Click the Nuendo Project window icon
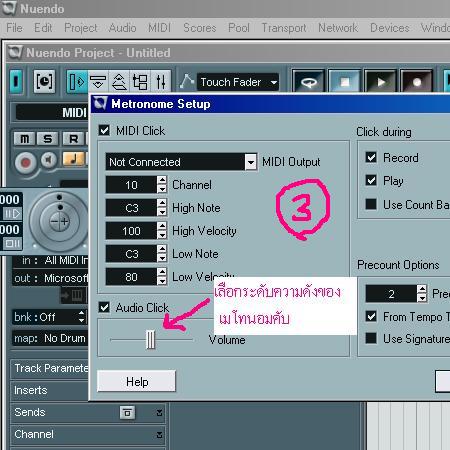Viewport: 450px width, 450px height. [x=15, y=53]
